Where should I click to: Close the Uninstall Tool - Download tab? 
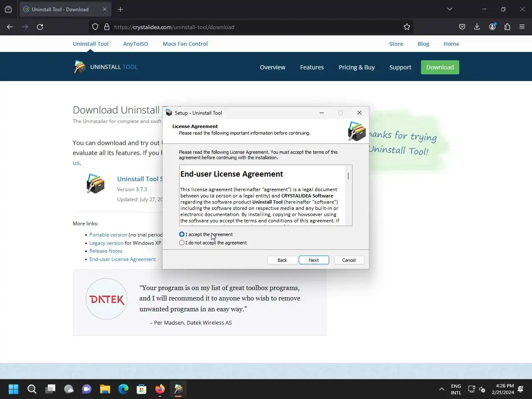(x=105, y=9)
